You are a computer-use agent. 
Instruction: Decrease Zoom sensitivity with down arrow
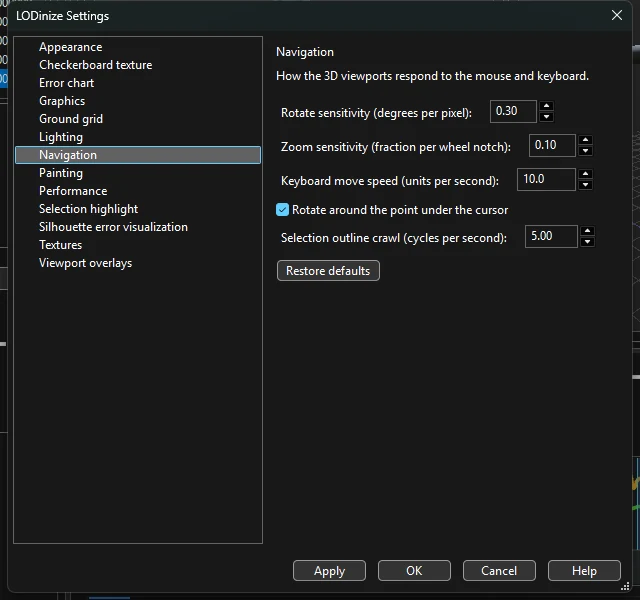point(586,151)
